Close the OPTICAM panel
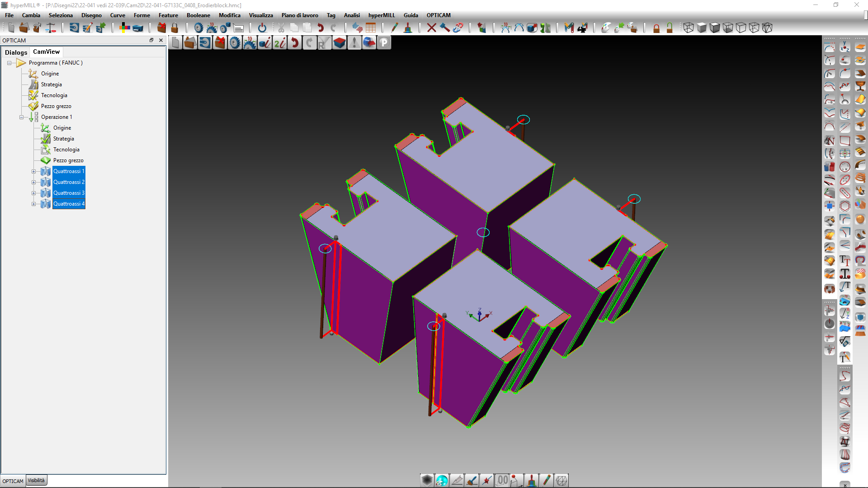 coord(161,40)
